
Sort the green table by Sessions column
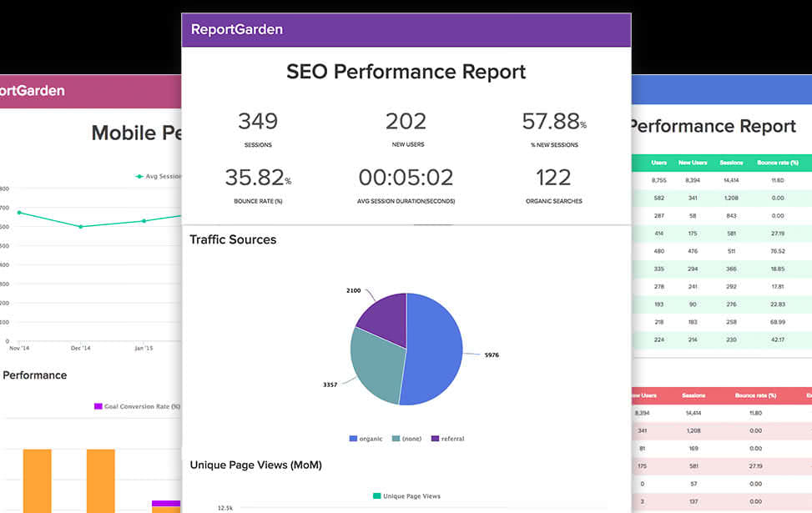pyautogui.click(x=731, y=162)
